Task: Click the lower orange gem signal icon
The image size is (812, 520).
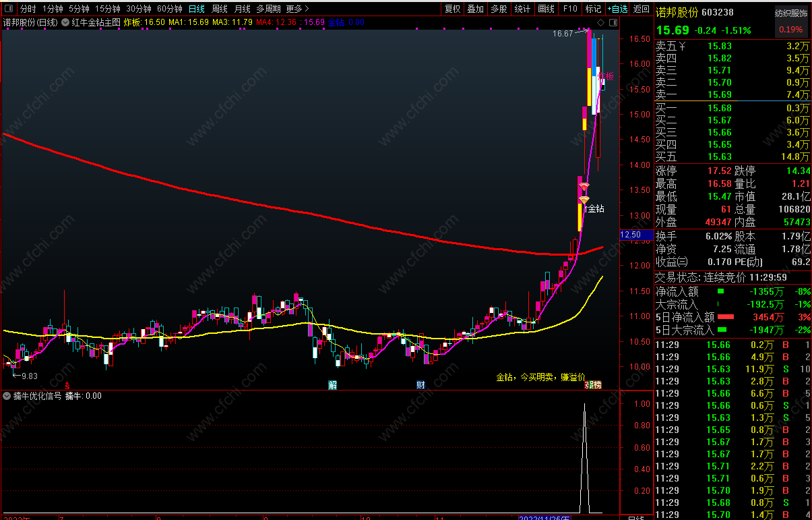Action: pyautogui.click(x=584, y=200)
